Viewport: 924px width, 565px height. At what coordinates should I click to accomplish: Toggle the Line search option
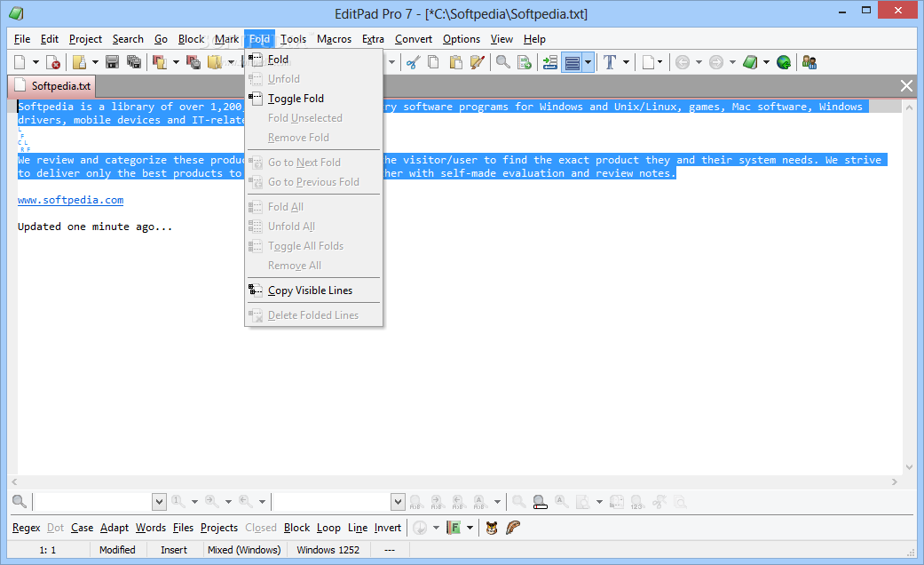coord(358,528)
